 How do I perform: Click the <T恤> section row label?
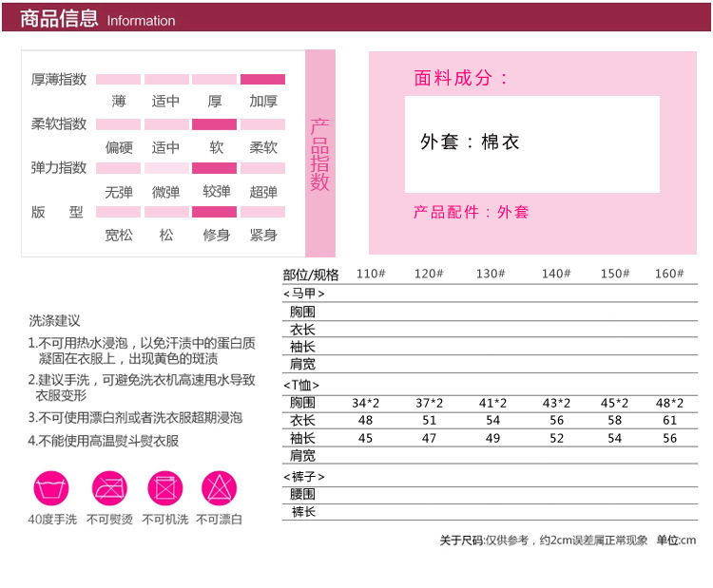pyautogui.click(x=301, y=386)
